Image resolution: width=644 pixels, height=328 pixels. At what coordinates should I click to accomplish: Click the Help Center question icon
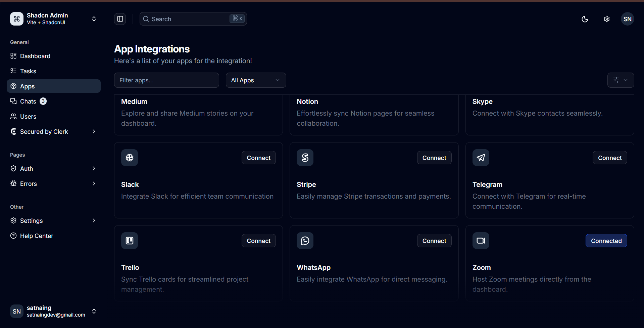pos(13,236)
